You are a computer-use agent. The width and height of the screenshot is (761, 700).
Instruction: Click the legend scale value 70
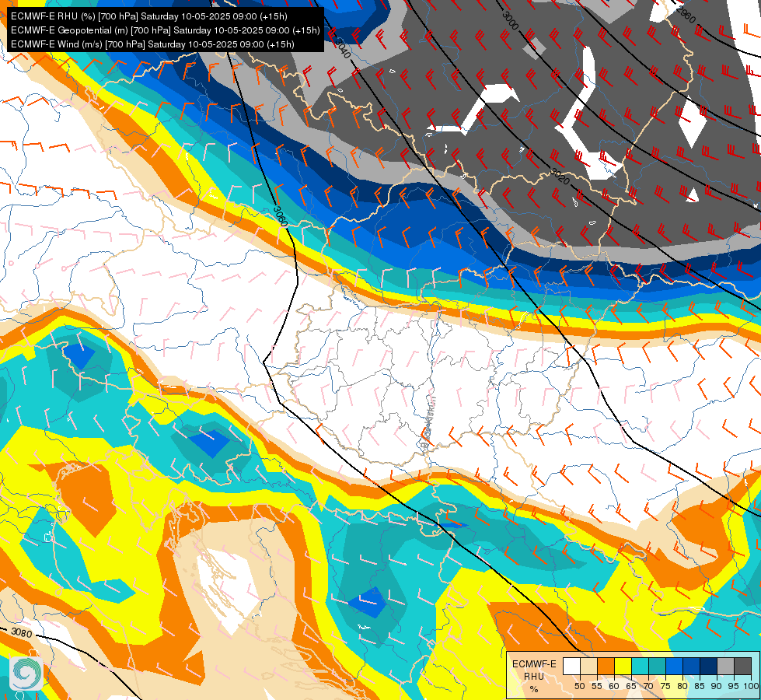pos(648,686)
